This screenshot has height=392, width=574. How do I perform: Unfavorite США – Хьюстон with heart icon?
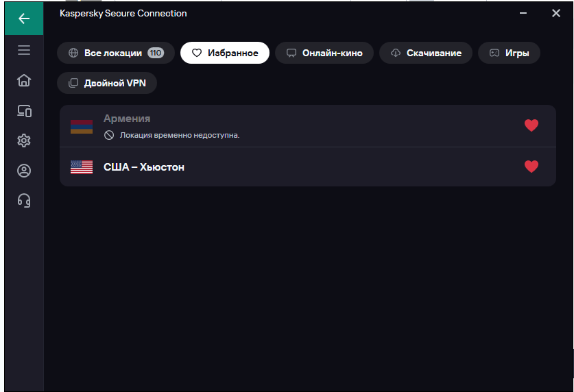[x=531, y=167]
